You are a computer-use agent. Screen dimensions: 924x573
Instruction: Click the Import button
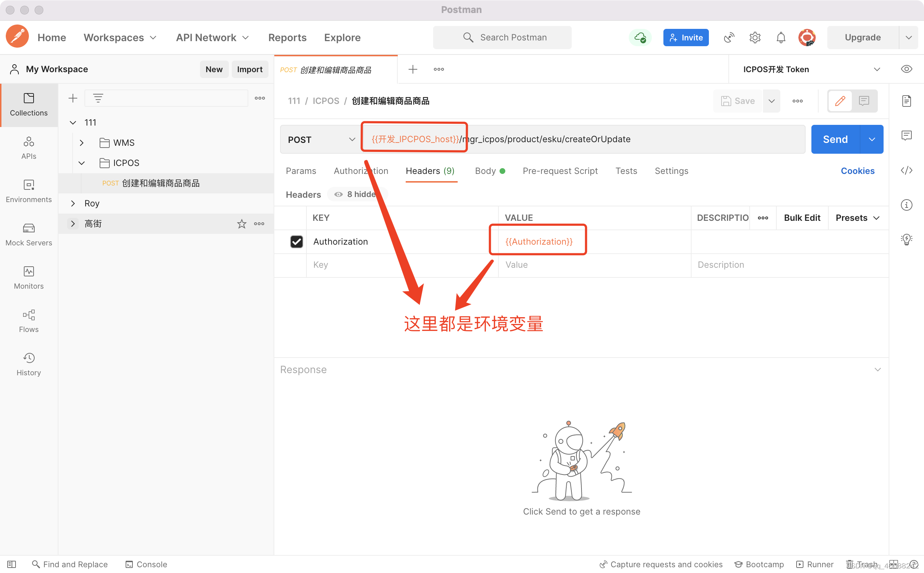click(x=250, y=69)
